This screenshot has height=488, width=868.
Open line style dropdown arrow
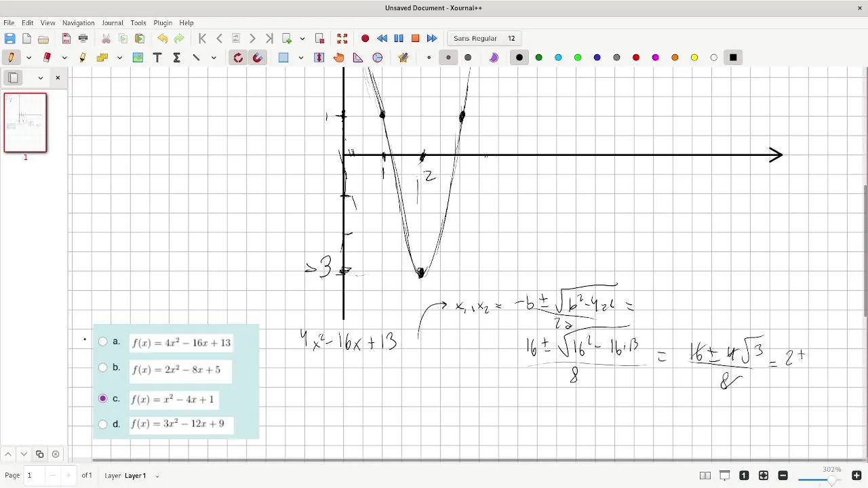(214, 58)
